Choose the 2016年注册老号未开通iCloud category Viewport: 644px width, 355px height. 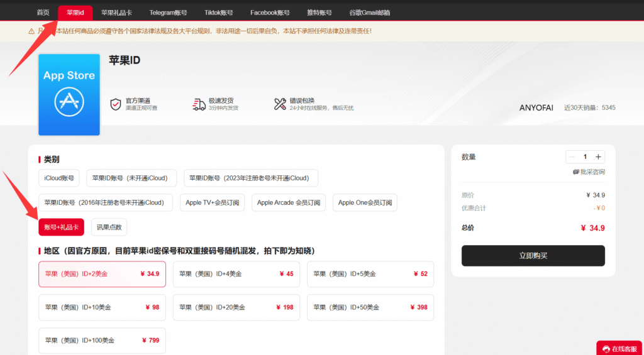tap(106, 202)
